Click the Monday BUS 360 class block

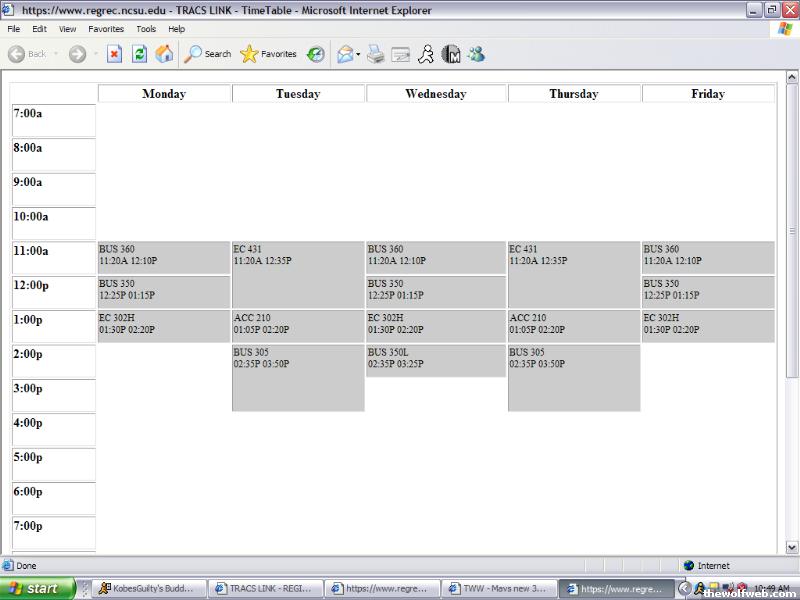click(x=164, y=256)
